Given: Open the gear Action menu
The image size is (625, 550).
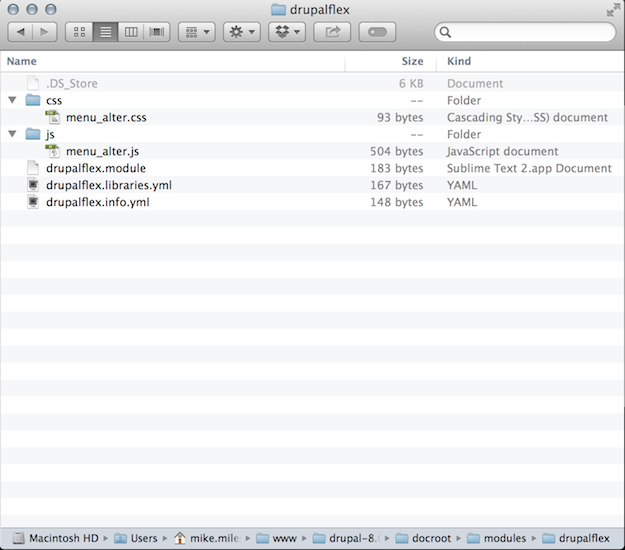Looking at the screenshot, I should pyautogui.click(x=242, y=32).
